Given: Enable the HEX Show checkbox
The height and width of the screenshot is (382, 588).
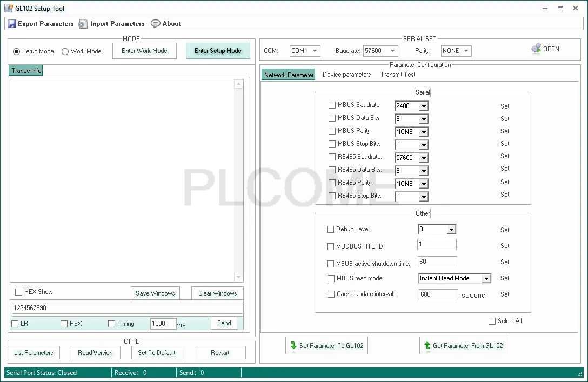Looking at the screenshot, I should click(x=18, y=292).
